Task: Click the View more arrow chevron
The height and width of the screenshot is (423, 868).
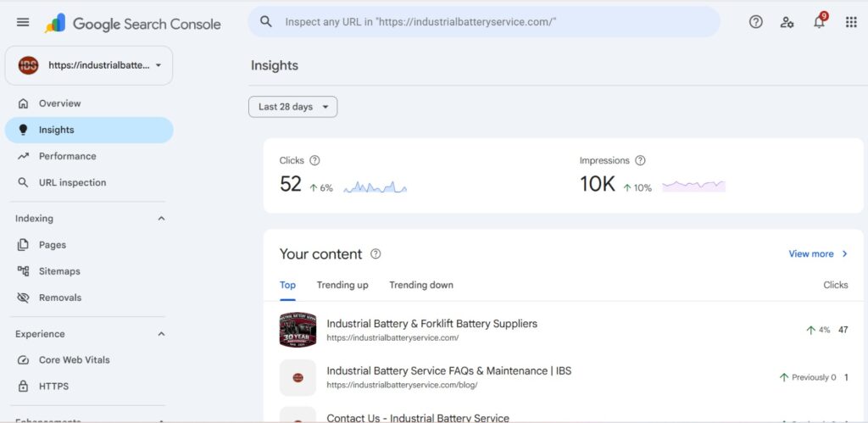Action: [845, 254]
